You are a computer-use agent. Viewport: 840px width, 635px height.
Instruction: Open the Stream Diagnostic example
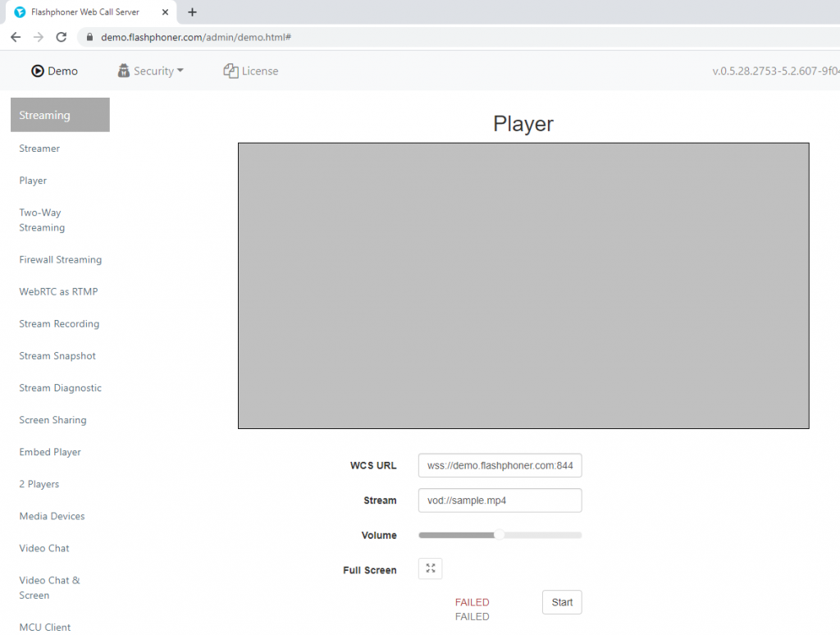tap(61, 388)
